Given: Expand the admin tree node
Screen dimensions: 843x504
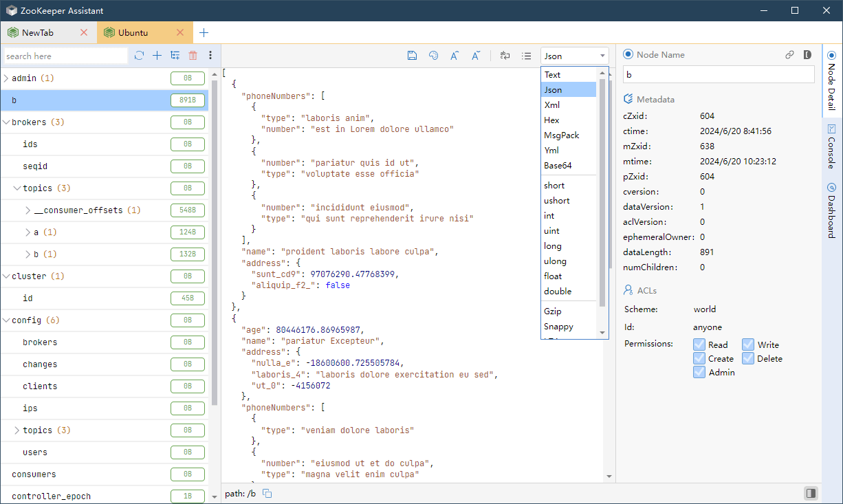Looking at the screenshot, I should point(6,78).
